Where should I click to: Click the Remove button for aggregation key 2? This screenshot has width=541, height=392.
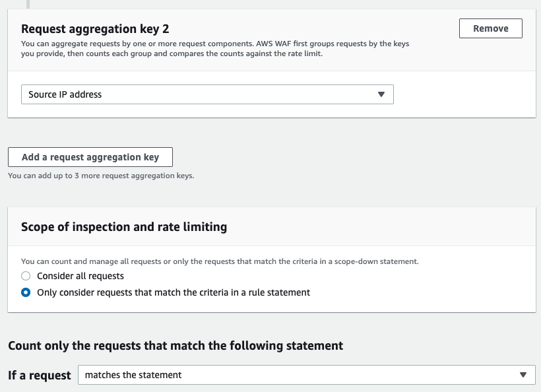[x=490, y=28]
